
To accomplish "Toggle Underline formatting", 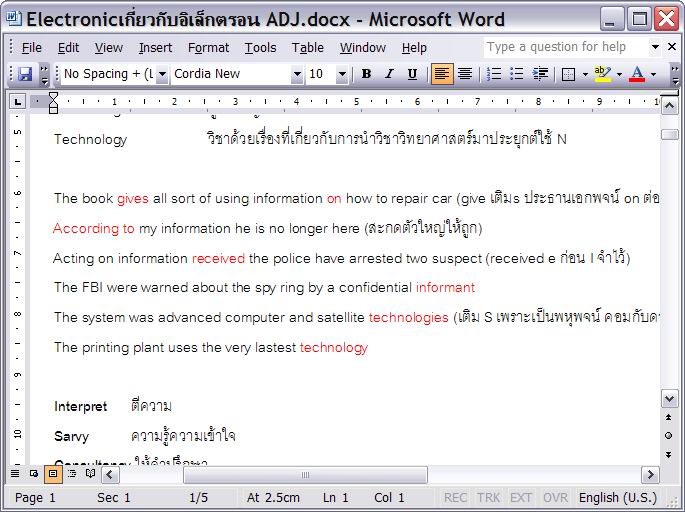I will (x=411, y=74).
